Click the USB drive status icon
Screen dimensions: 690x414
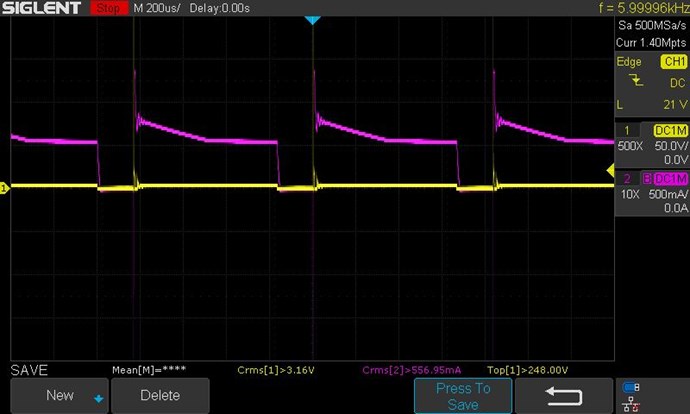pos(631,387)
